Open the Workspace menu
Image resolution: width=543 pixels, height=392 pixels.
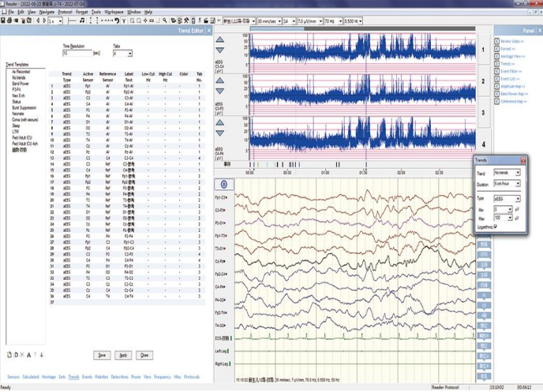114,13
